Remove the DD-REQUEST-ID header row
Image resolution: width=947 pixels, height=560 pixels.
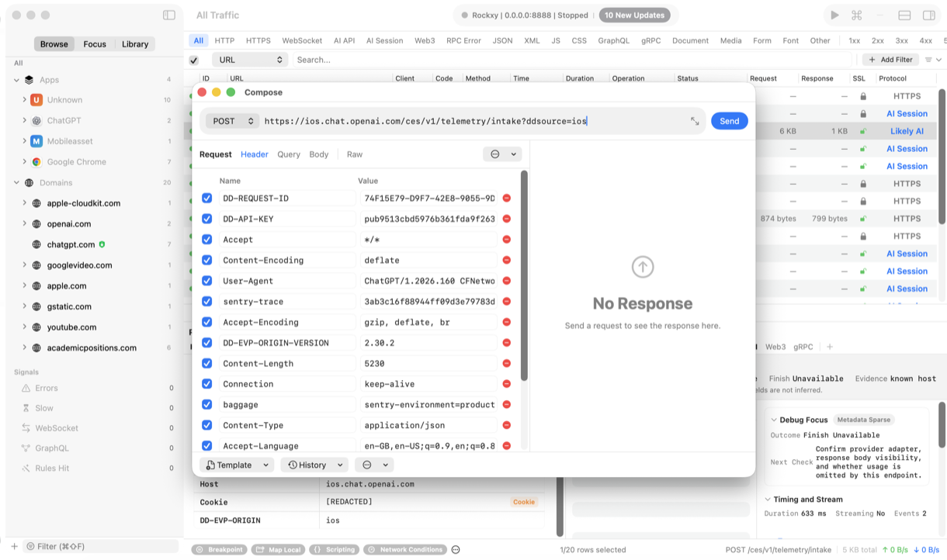click(x=507, y=198)
